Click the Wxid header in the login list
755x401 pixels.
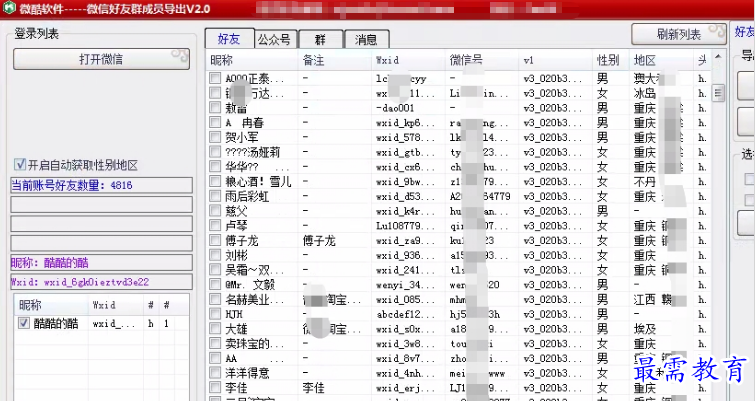pos(116,305)
